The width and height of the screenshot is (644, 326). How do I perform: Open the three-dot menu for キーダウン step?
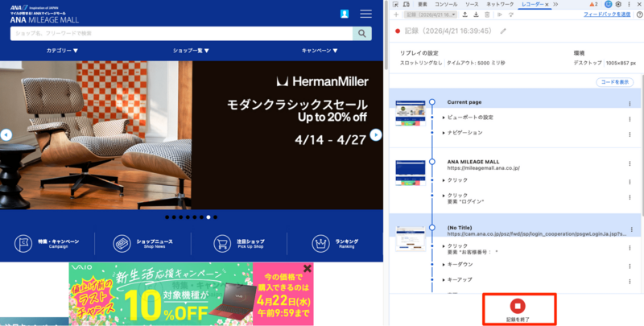pos(630,266)
